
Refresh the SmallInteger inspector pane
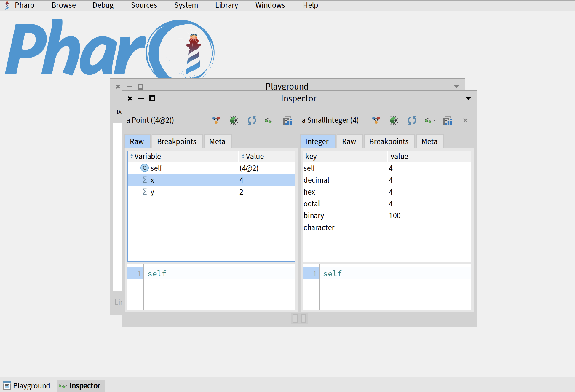point(412,120)
